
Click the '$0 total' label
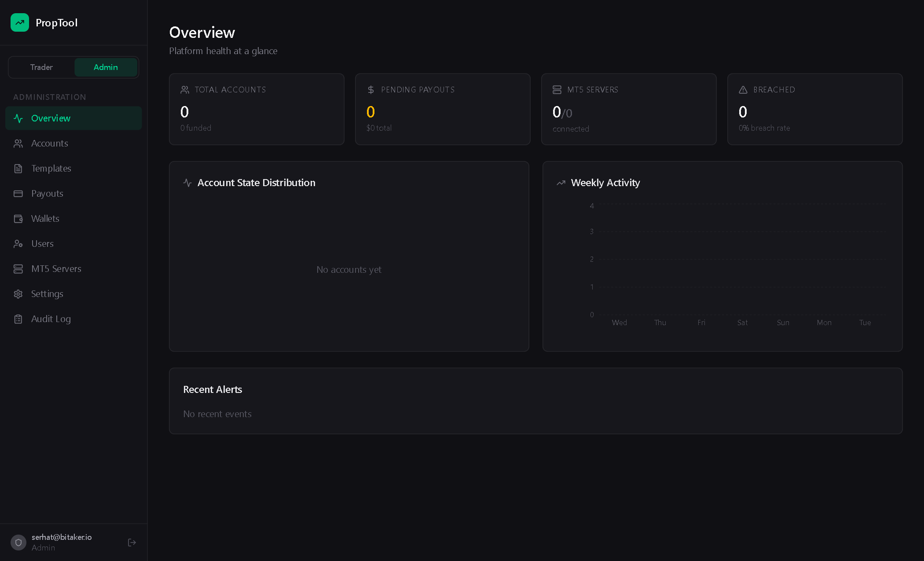pos(379,128)
